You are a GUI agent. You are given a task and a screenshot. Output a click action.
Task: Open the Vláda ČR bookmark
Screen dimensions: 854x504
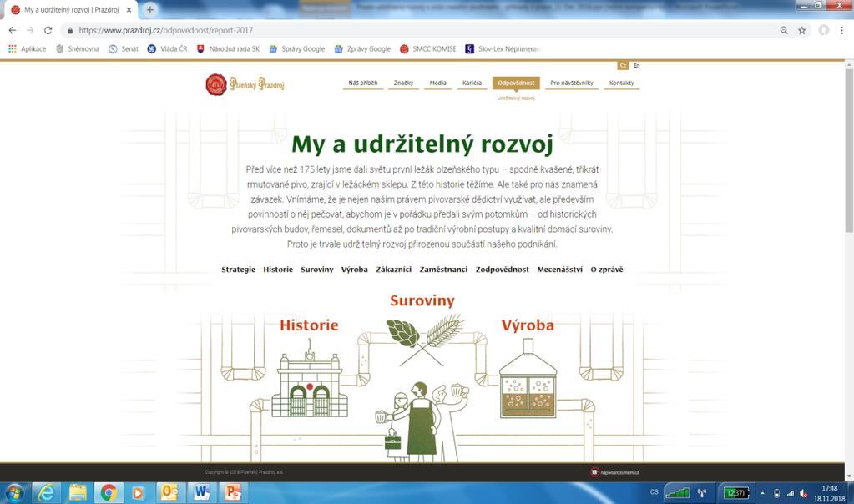(x=167, y=49)
